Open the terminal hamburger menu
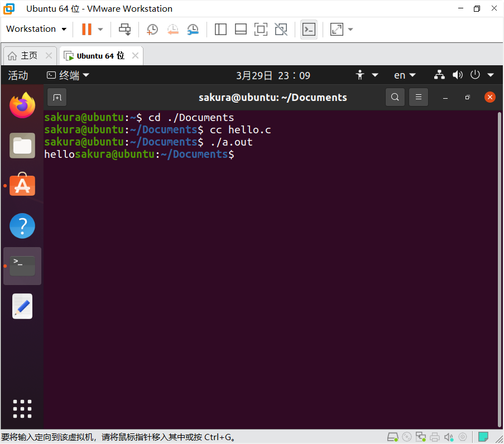 tap(419, 97)
